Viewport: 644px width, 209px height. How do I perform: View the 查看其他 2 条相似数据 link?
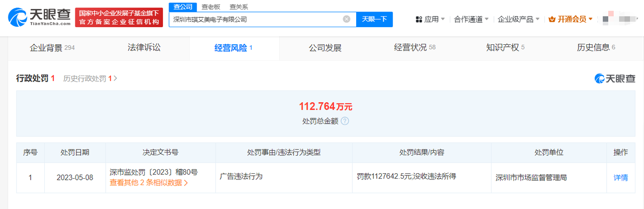[x=149, y=182]
